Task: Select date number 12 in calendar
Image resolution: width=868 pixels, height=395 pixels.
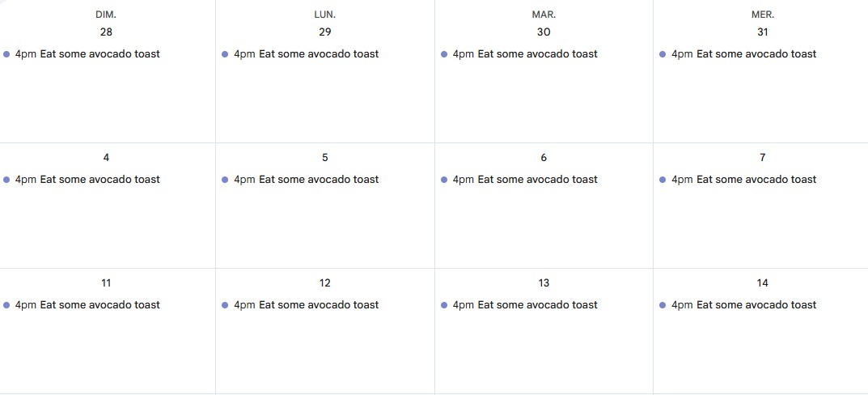Action: coord(325,283)
